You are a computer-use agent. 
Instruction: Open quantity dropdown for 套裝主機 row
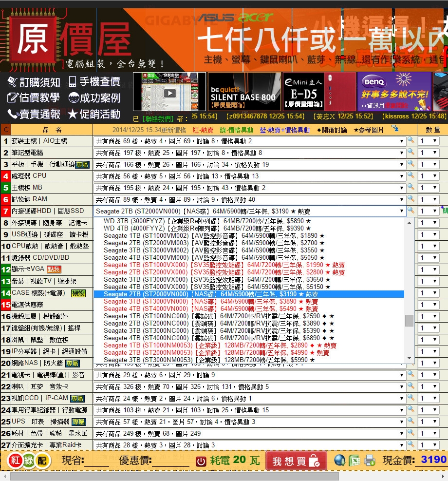click(x=429, y=141)
